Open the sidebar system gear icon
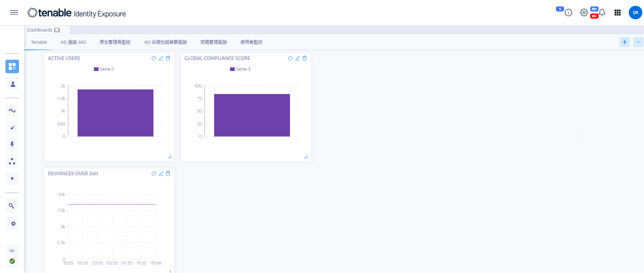 point(13,223)
